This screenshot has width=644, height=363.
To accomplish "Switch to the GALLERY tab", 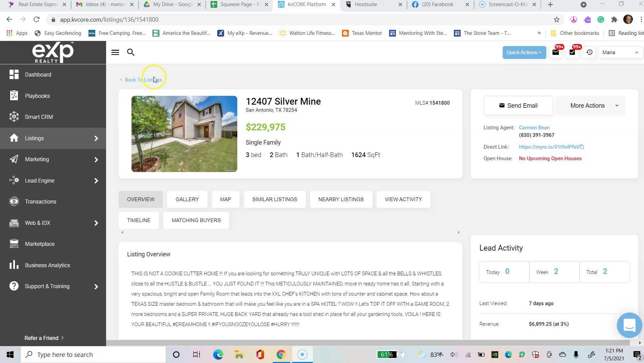I will [x=187, y=199].
